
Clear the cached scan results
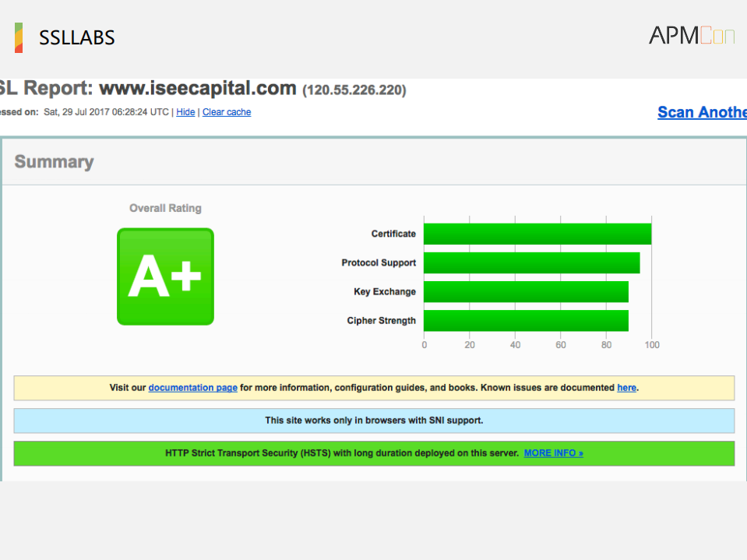pyautogui.click(x=226, y=111)
